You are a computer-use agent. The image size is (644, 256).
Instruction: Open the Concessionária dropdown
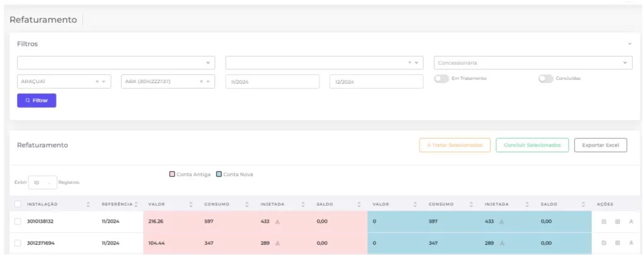[532, 63]
